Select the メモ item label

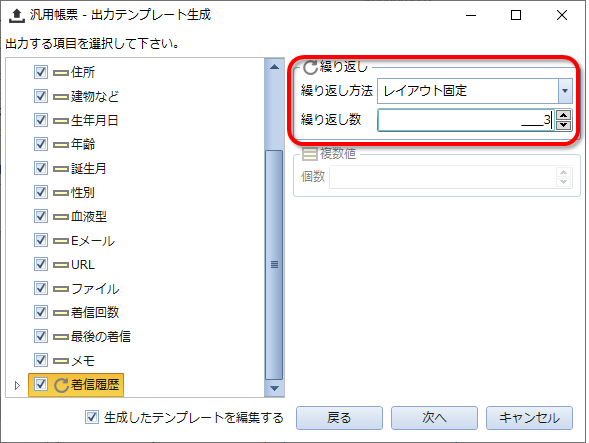click(x=83, y=360)
